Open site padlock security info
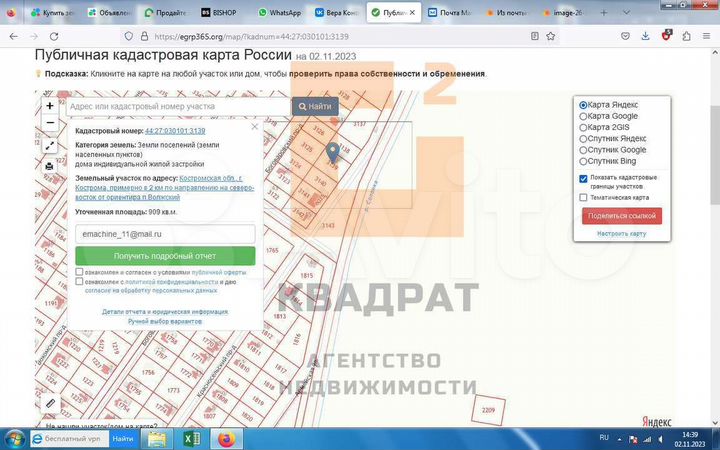The width and height of the screenshot is (720, 450). (144, 36)
